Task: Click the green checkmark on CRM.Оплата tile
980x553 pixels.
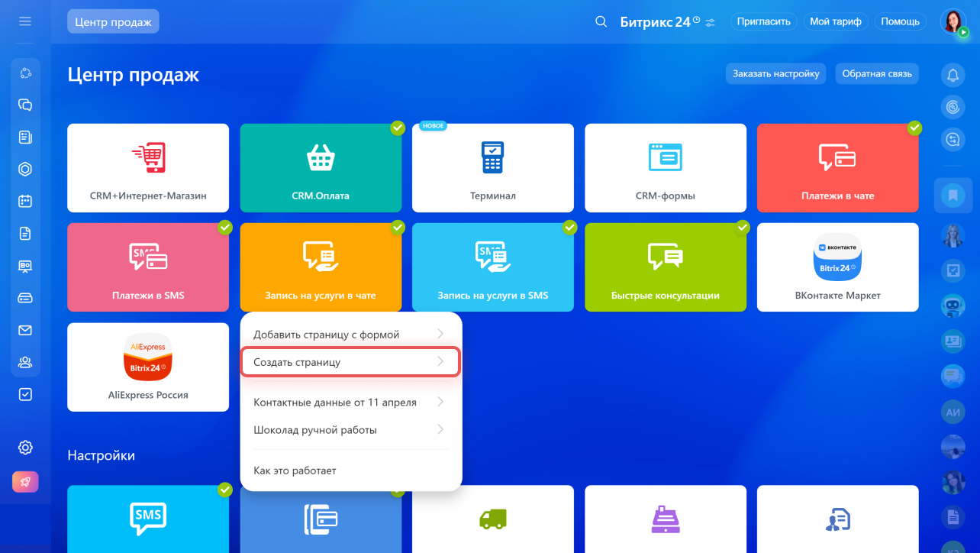Action: pos(397,128)
